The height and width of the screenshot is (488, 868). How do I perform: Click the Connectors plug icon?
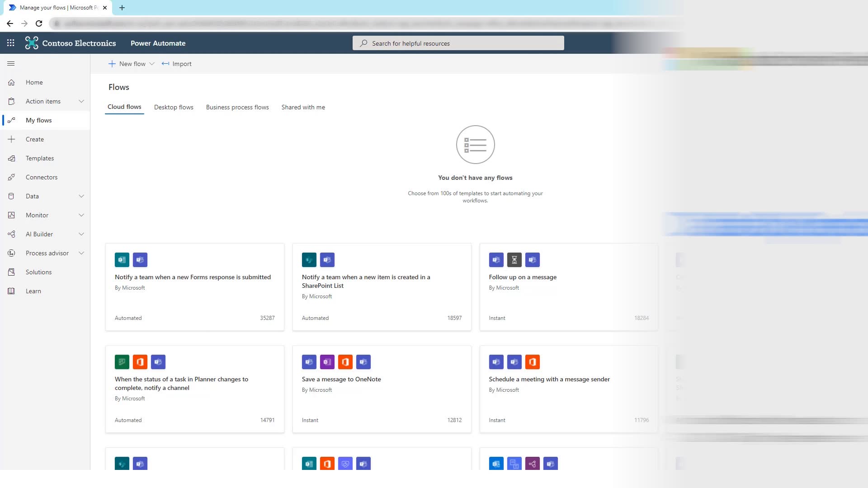click(11, 177)
